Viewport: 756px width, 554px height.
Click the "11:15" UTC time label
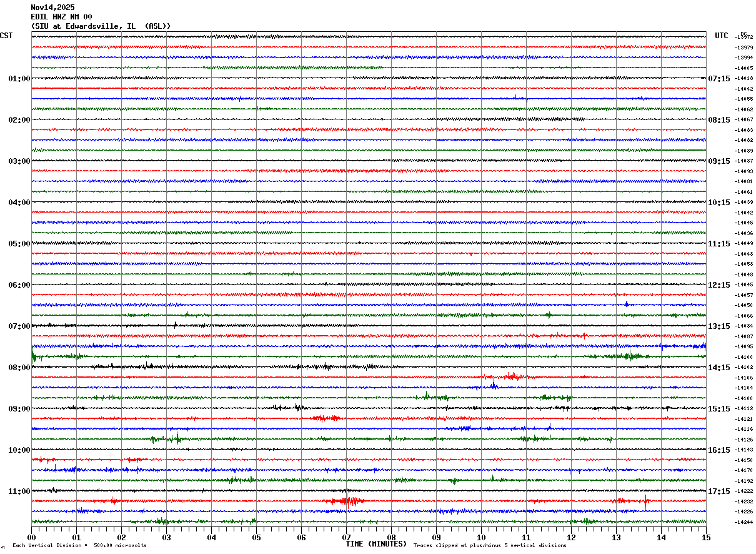tap(719, 244)
